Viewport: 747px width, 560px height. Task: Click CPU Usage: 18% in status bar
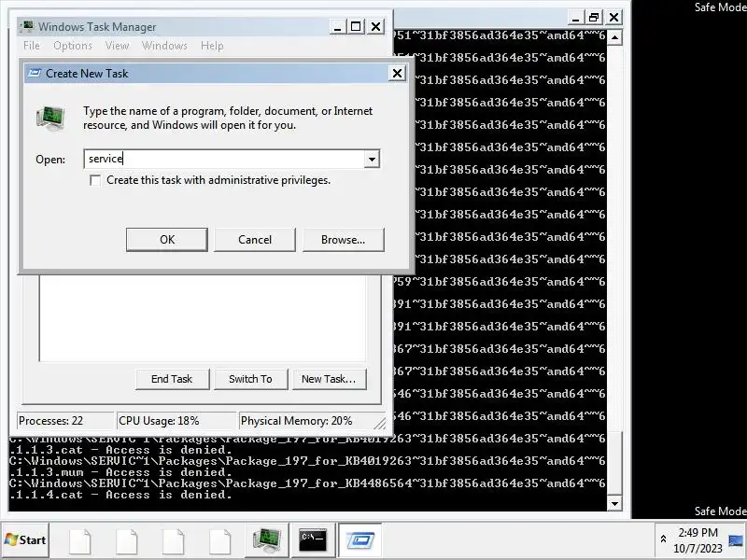click(x=176, y=421)
